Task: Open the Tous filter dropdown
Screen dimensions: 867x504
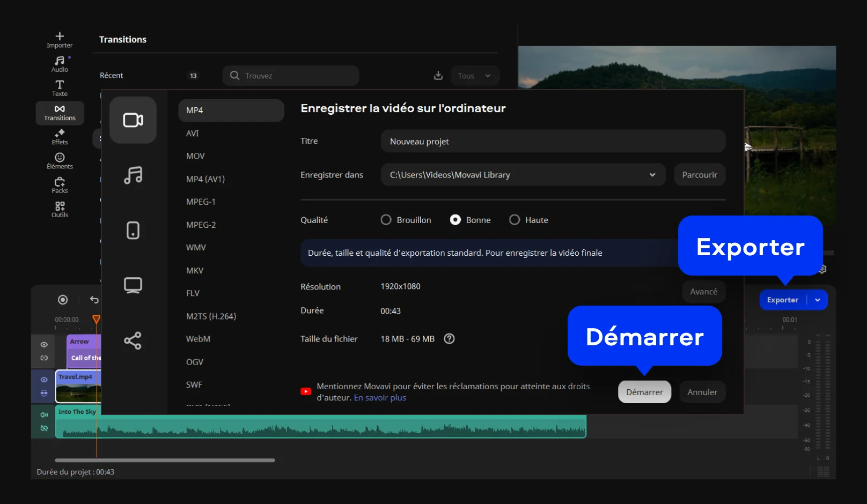Action: 475,76
